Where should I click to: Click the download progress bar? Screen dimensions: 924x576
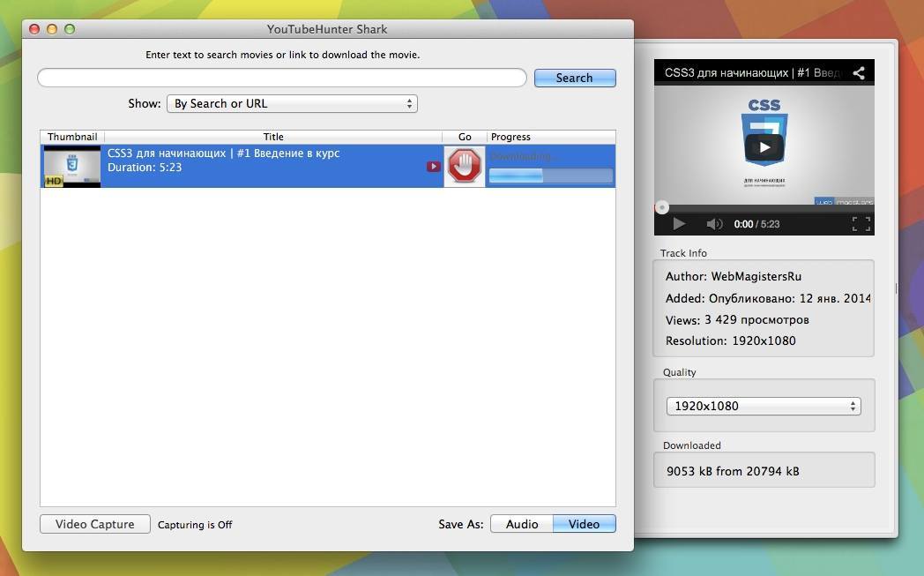(x=550, y=176)
